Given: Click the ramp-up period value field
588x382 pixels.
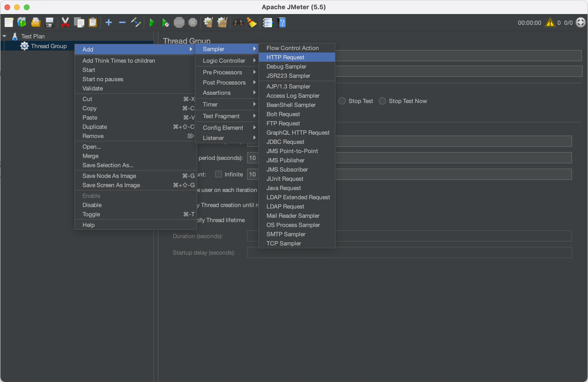Looking at the screenshot, I should (x=409, y=157).
